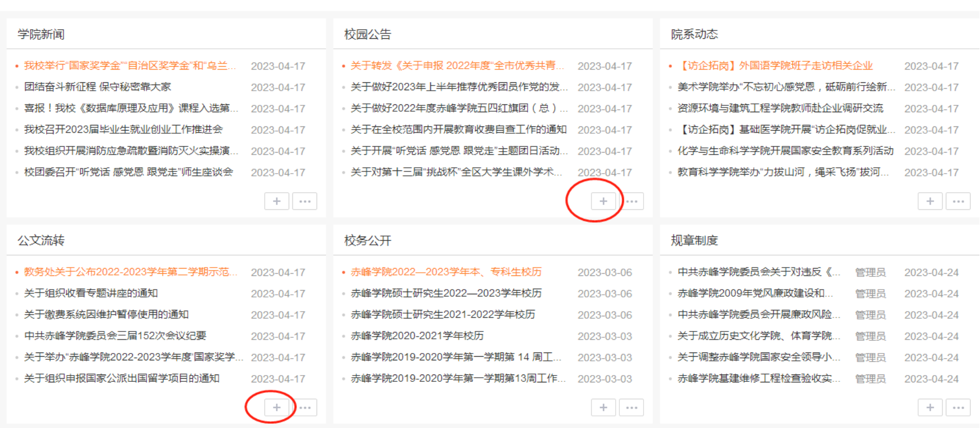
Task: Open the ellipsis menu in 规章制度 panel
Action: pos(958,408)
